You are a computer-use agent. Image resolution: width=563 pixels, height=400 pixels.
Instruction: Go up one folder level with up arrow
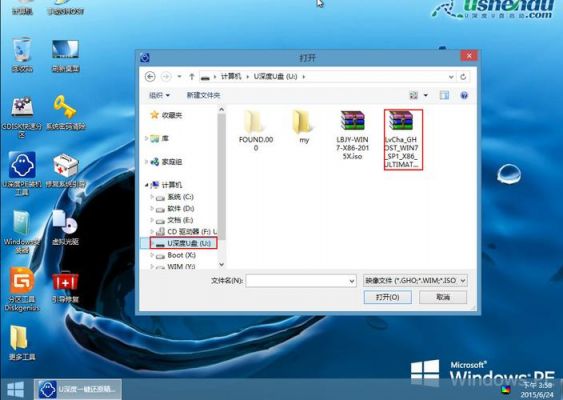click(x=192, y=76)
